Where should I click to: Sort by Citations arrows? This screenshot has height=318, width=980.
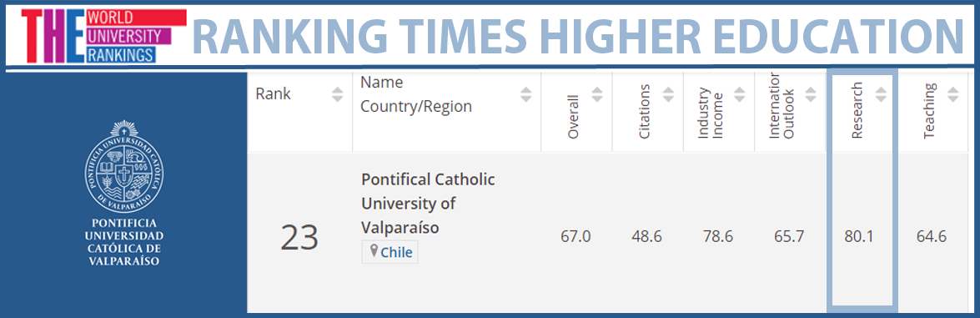(669, 94)
